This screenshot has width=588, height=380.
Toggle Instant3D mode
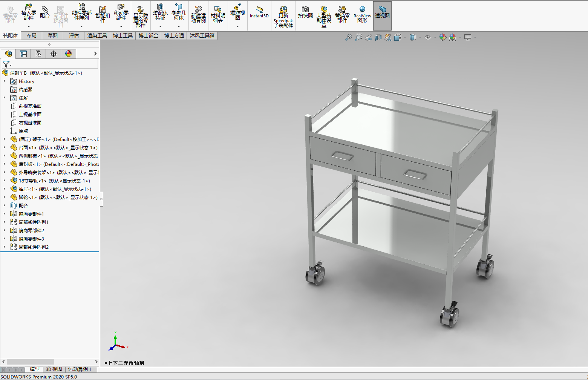point(259,12)
